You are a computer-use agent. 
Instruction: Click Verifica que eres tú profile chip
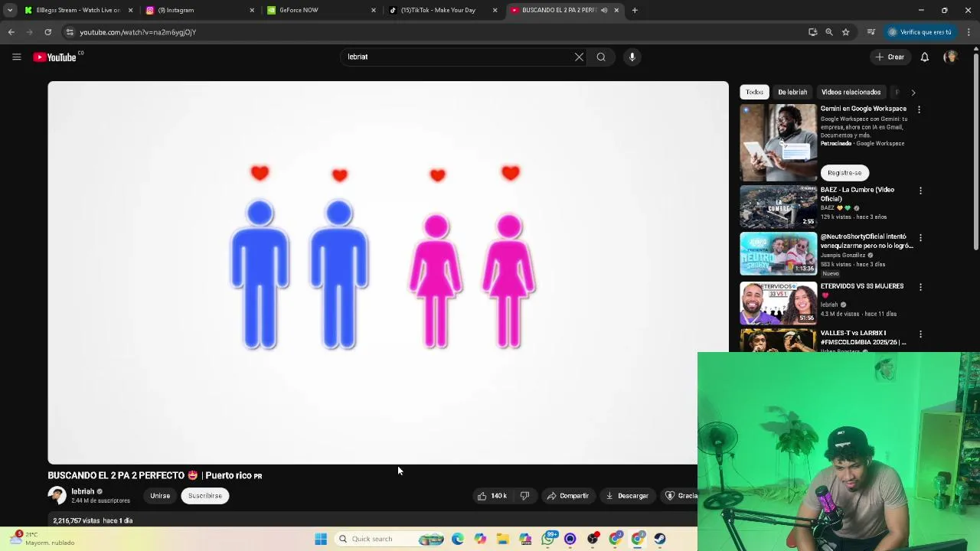coord(920,32)
